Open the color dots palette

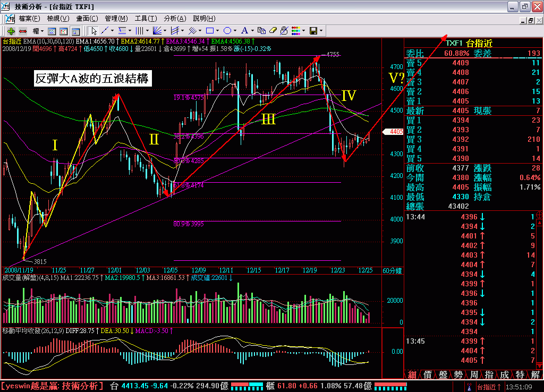[295, 31]
